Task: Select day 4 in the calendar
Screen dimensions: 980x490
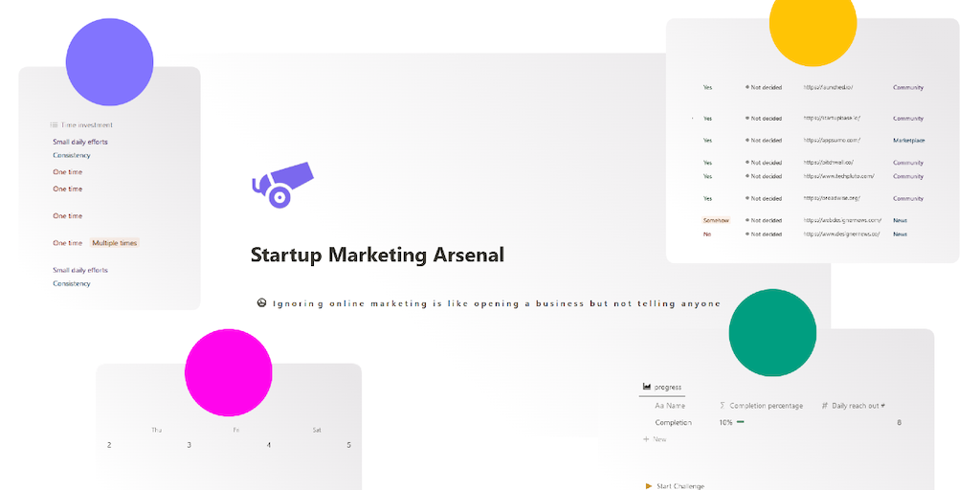Action: coord(268,445)
